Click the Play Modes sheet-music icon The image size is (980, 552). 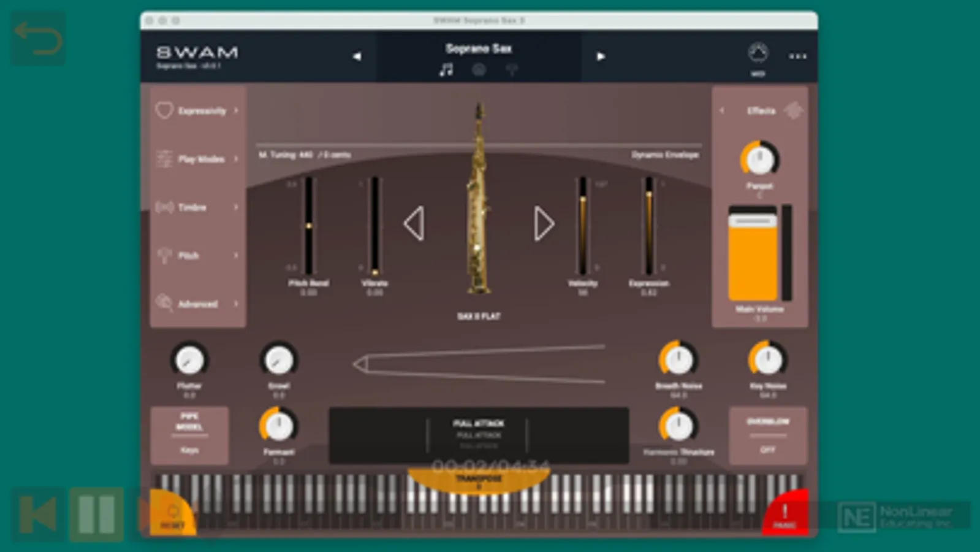164,159
